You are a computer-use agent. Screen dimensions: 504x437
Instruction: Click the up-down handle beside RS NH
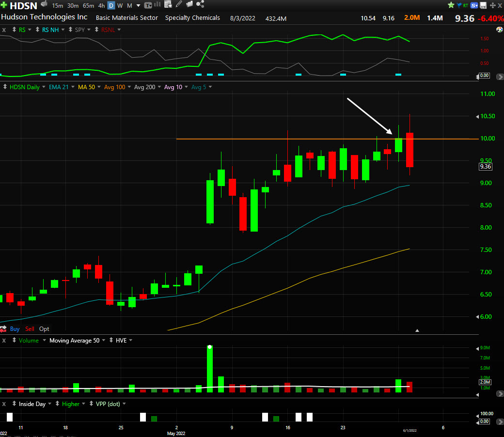pos(37,30)
